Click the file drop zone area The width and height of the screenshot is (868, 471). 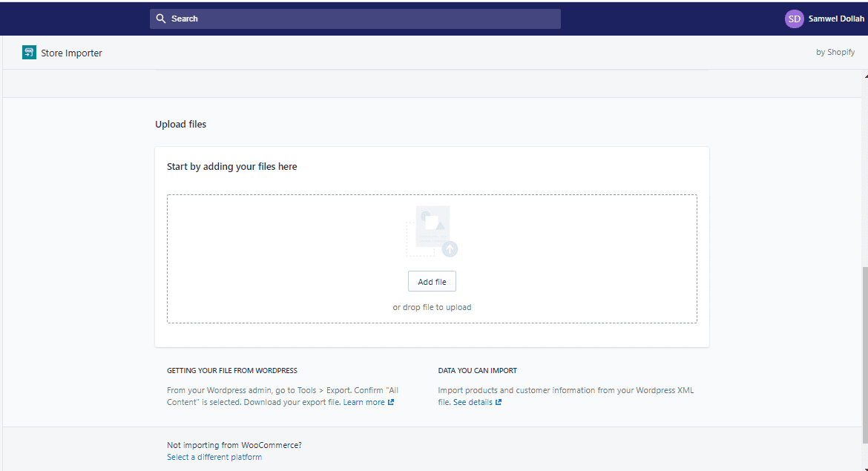pyautogui.click(x=432, y=259)
